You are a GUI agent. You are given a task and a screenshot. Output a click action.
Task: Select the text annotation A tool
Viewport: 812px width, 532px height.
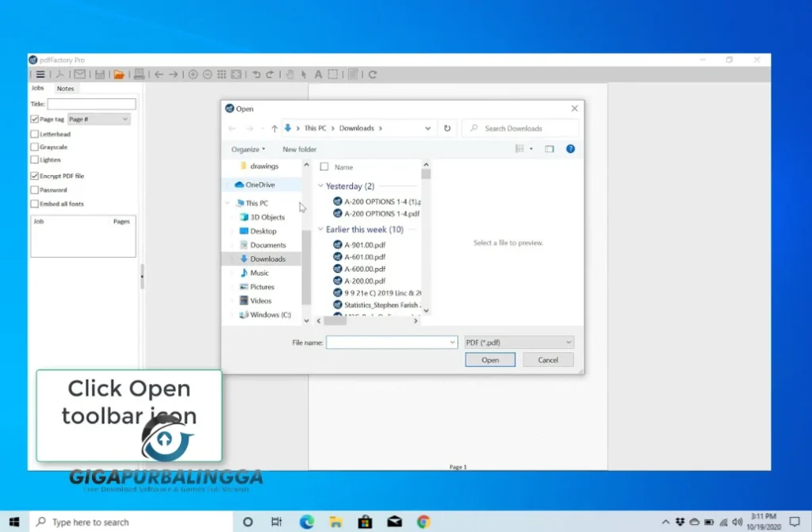pyautogui.click(x=319, y=74)
